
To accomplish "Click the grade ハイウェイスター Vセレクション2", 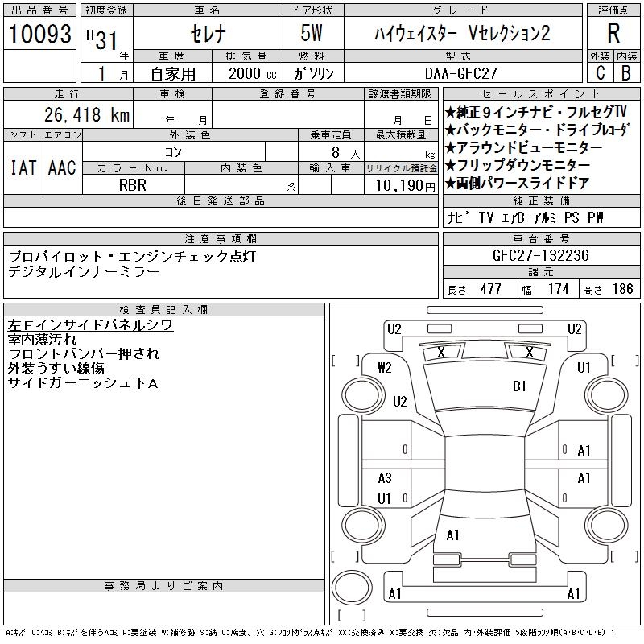I will coord(462,33).
